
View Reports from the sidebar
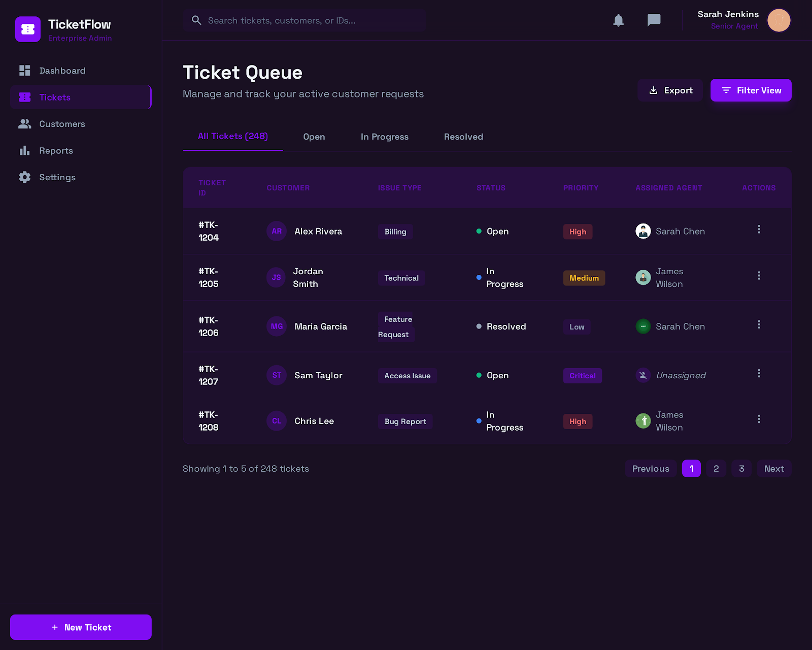click(56, 150)
